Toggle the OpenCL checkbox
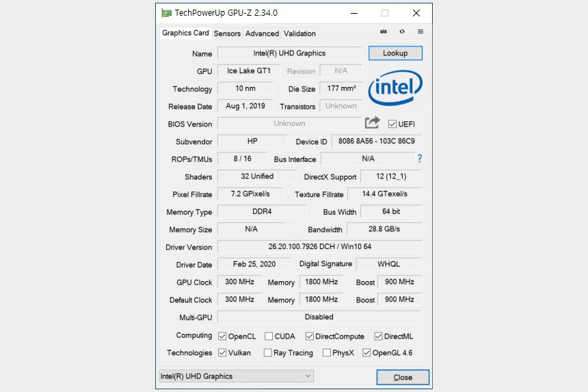 (222, 337)
